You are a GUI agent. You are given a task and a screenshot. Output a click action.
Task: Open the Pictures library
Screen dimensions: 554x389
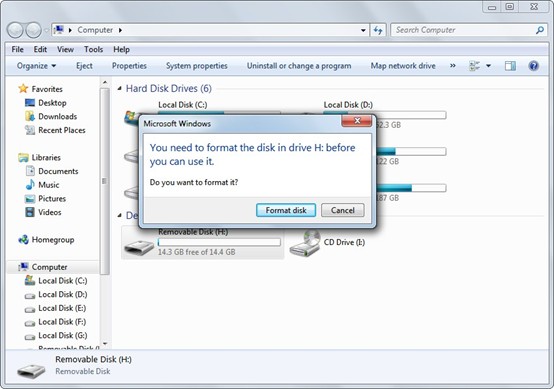click(x=52, y=199)
